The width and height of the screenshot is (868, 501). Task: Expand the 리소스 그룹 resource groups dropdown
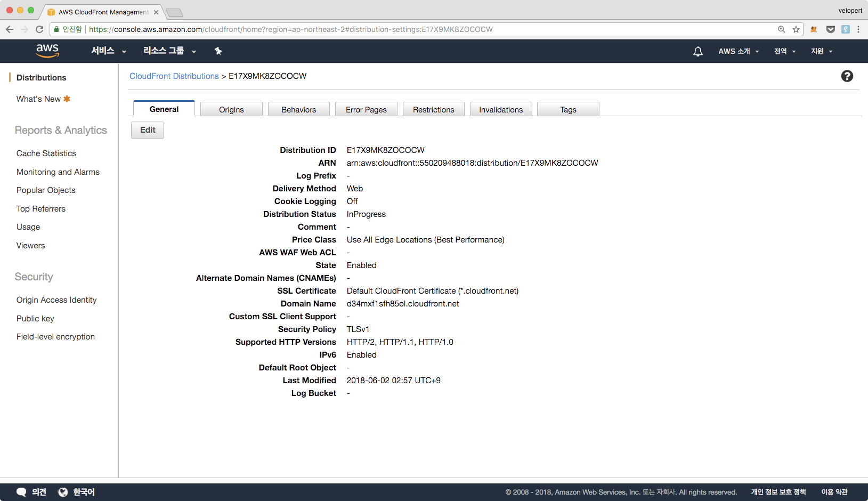[170, 51]
